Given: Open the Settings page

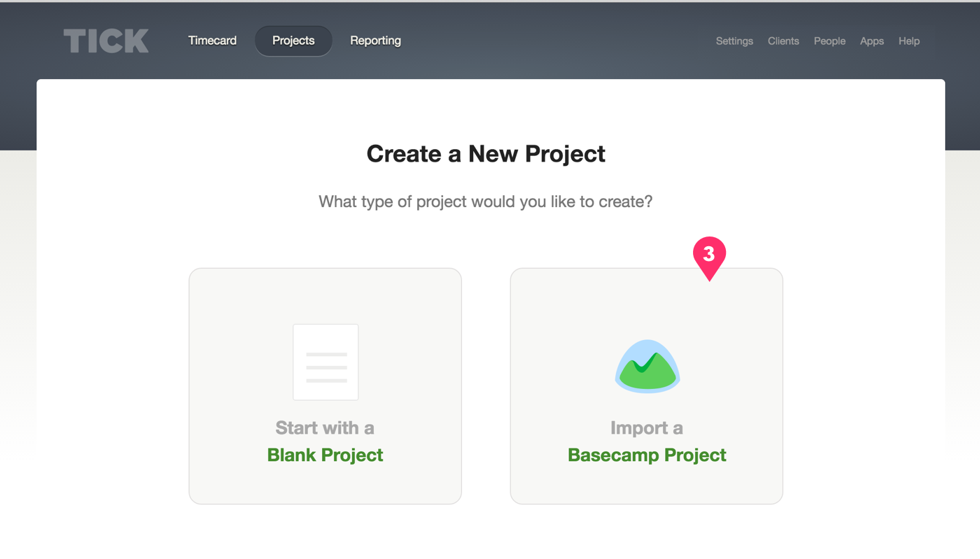Looking at the screenshot, I should [x=734, y=41].
